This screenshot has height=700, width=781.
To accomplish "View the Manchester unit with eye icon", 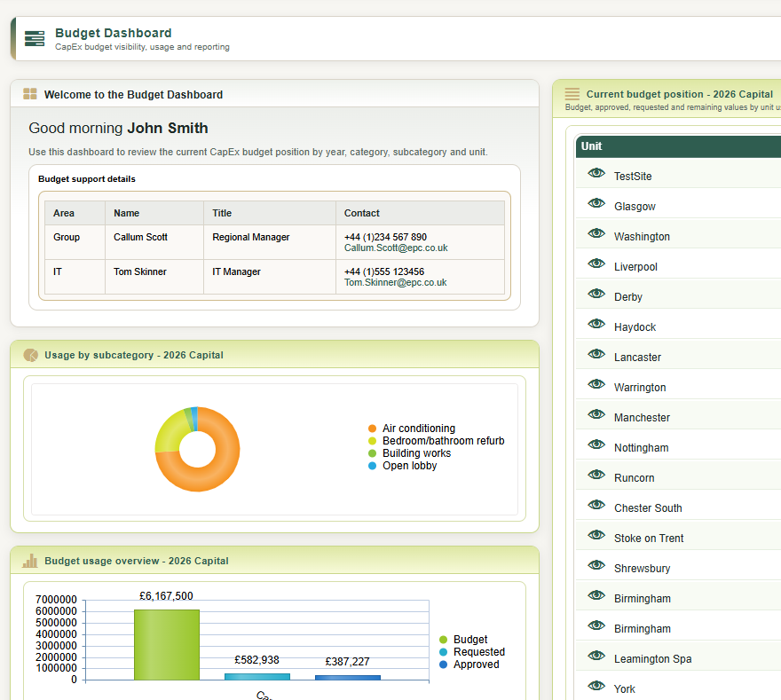I will (596, 414).
